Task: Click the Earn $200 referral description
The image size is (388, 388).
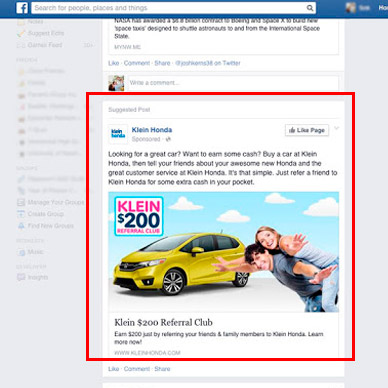Action: (219, 338)
